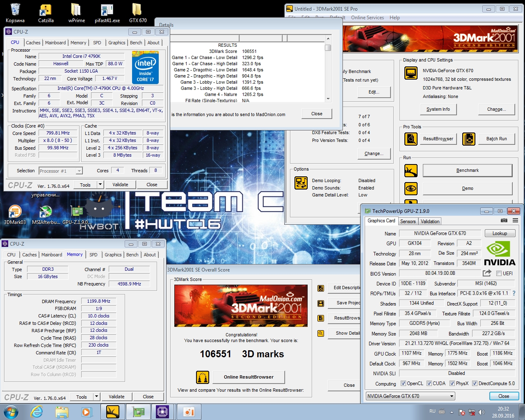Click the Save Project floppy icon
Image resolution: width=525 pixels, height=420 pixels.
(321, 303)
